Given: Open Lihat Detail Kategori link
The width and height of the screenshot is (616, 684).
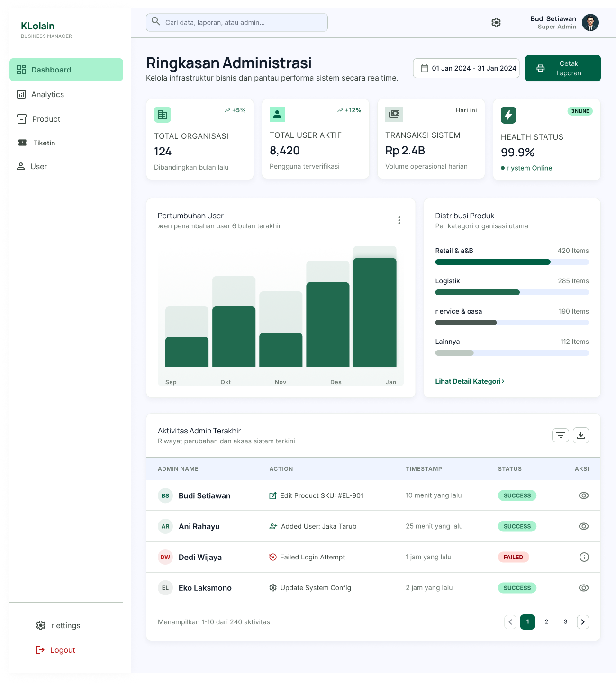Looking at the screenshot, I should 470,381.
